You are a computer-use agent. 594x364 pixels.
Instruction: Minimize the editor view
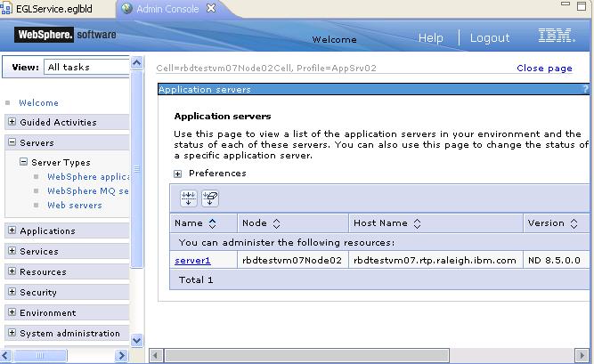[x=566, y=4]
